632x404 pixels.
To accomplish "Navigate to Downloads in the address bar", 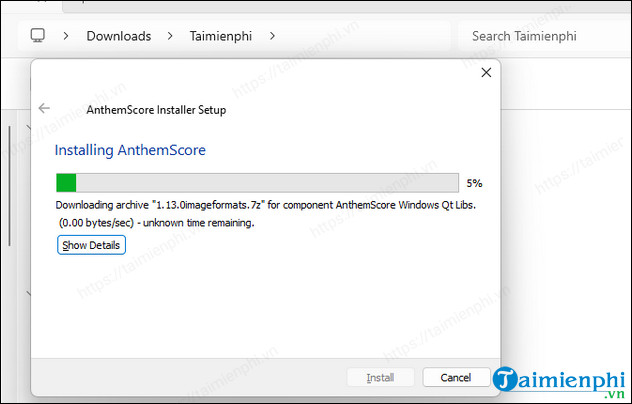I will coord(118,36).
